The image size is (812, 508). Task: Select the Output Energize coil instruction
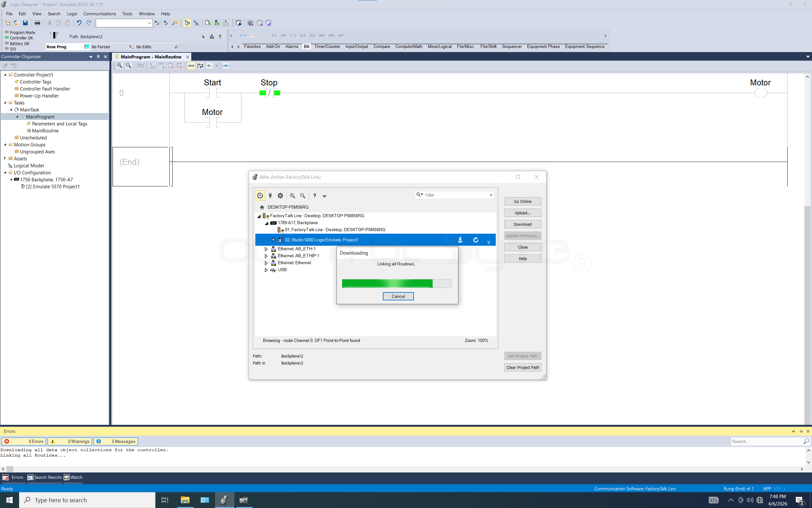(x=293, y=35)
